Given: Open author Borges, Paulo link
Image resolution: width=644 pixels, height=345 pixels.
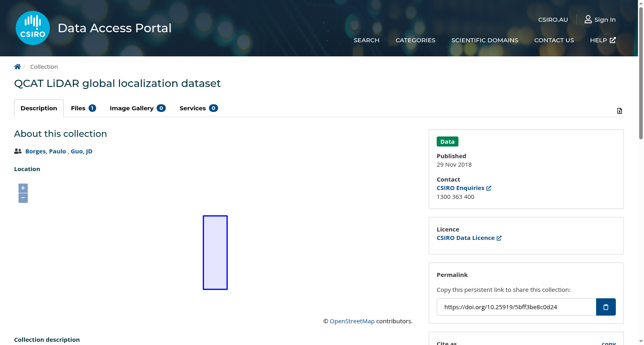Looking at the screenshot, I should (45, 151).
